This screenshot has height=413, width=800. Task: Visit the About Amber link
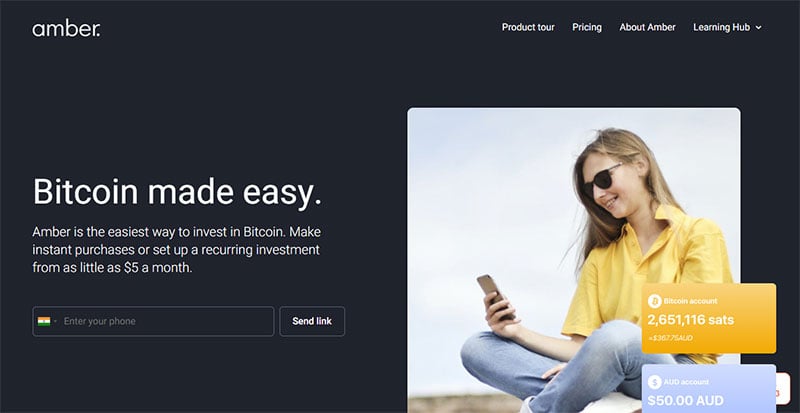647,27
